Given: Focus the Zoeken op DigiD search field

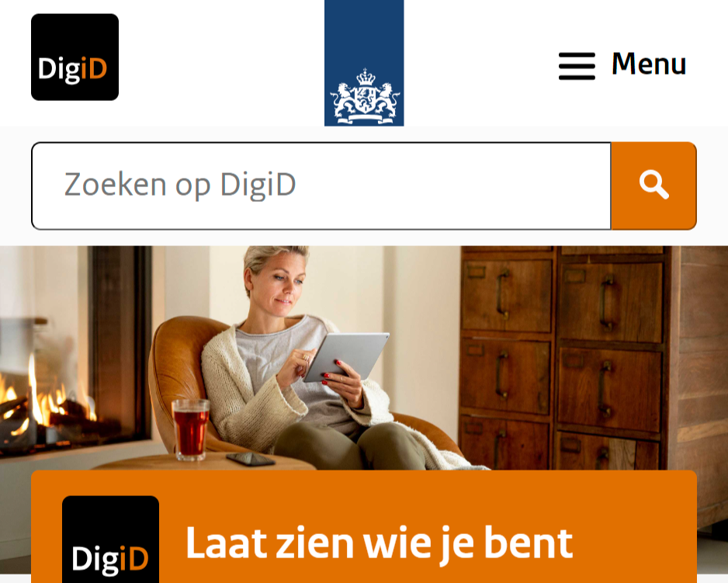Looking at the screenshot, I should pos(321,186).
